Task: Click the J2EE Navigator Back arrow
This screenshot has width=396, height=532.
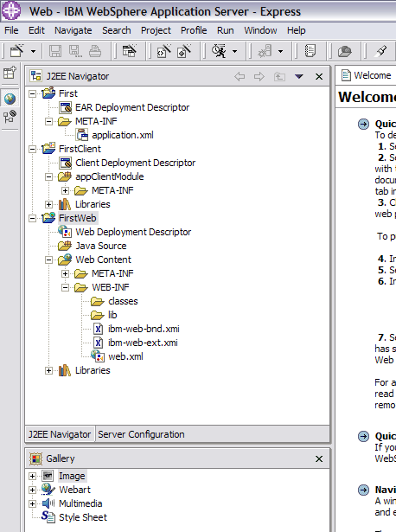Action: [240, 76]
